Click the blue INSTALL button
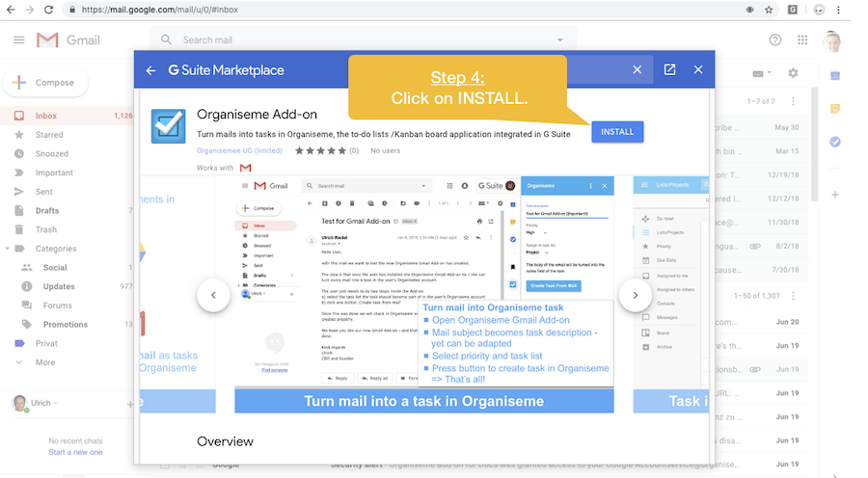 [617, 131]
